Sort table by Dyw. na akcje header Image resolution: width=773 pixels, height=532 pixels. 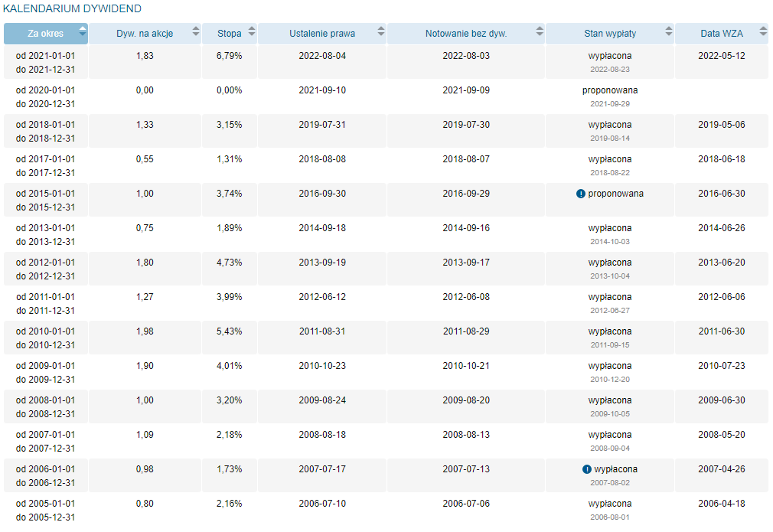[145, 34]
